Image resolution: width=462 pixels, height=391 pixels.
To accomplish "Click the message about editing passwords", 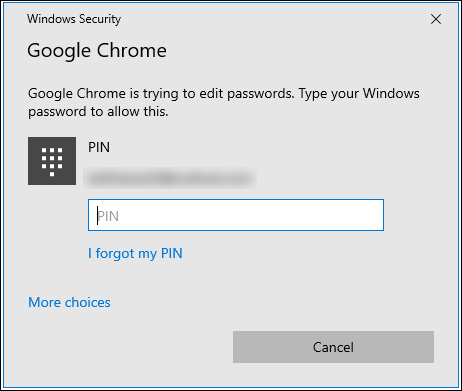I will tap(224, 102).
